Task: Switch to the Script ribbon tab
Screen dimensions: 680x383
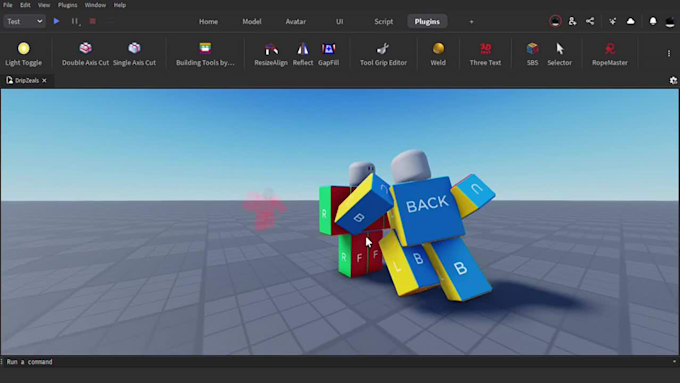Action: coord(383,21)
